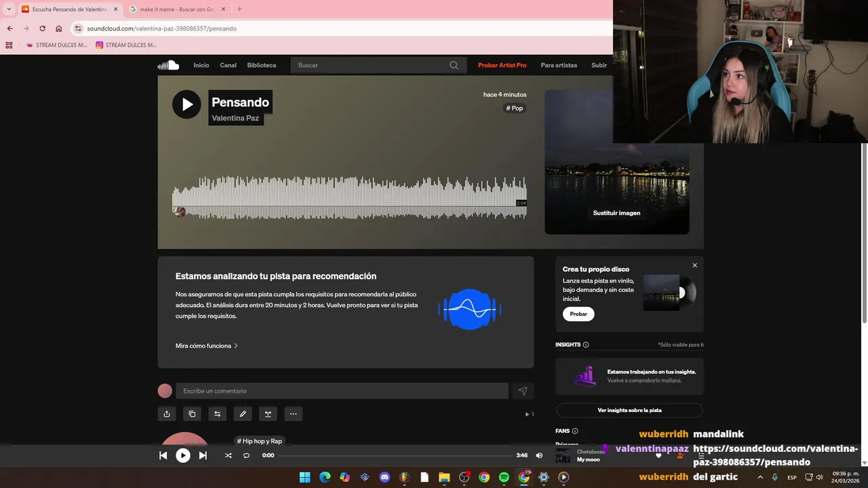Click the INSIGHTS info circle icon
The image size is (868, 488).
point(586,345)
